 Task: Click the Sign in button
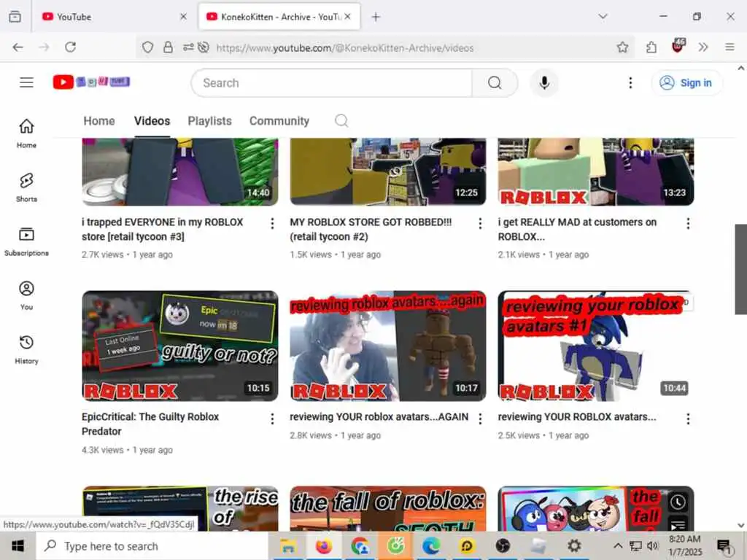tap(686, 83)
